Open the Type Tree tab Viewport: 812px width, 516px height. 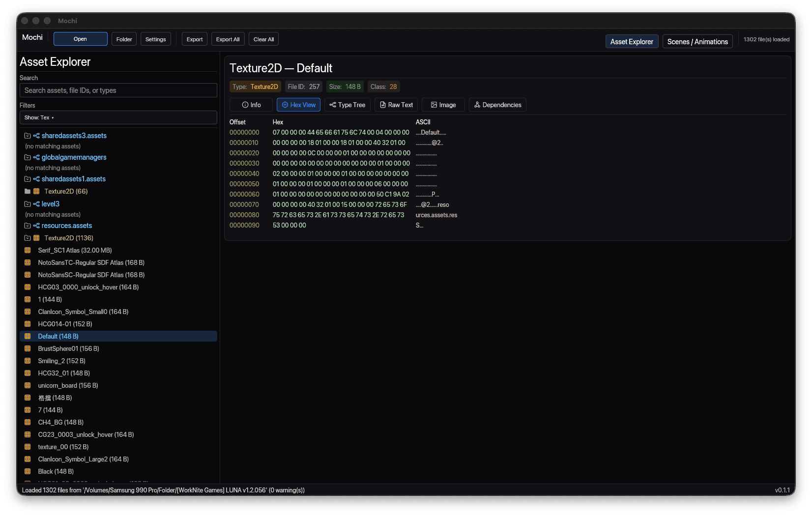tap(347, 105)
